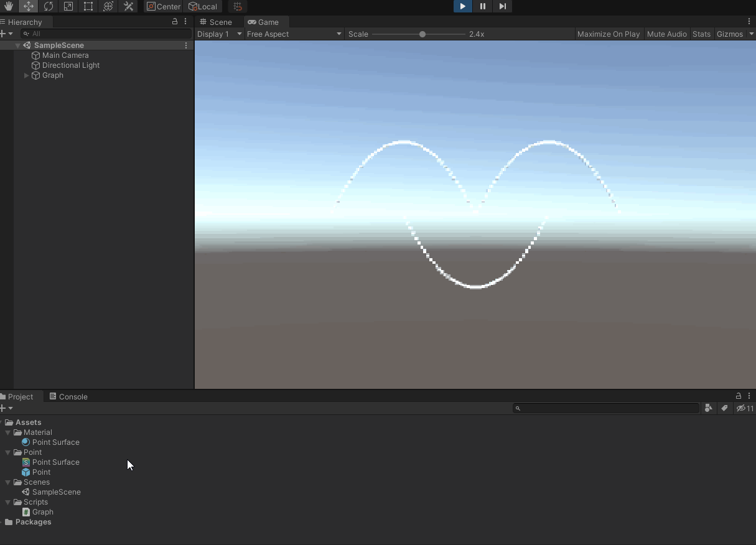Click the Project search field
The height and width of the screenshot is (545, 756).
606,408
